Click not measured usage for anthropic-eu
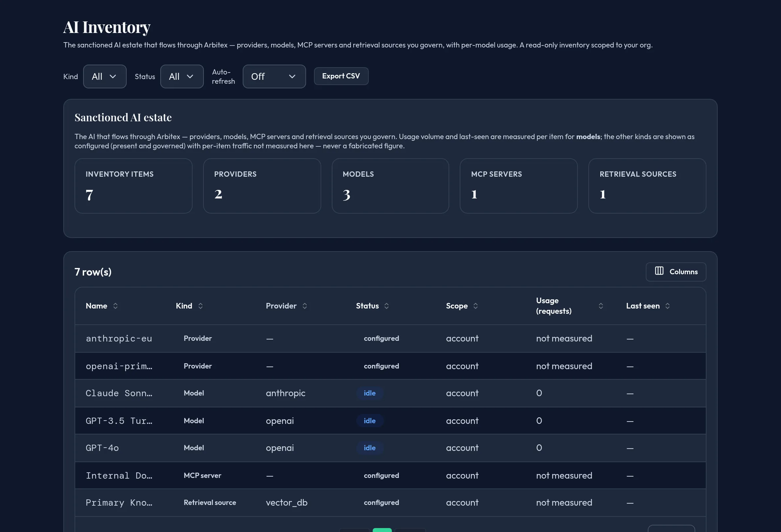Screen dimensions: 781x532 click(x=564, y=339)
